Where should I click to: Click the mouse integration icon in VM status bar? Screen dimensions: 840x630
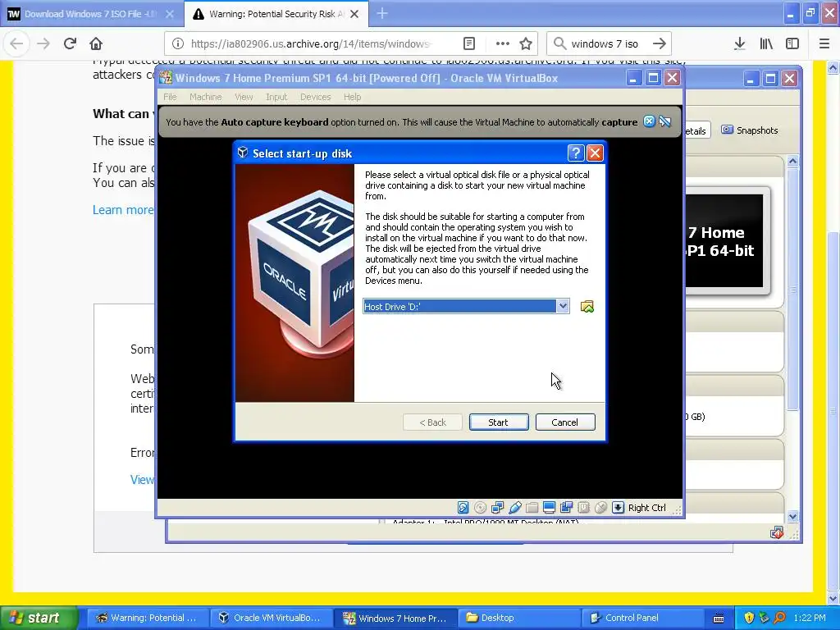[600, 507]
